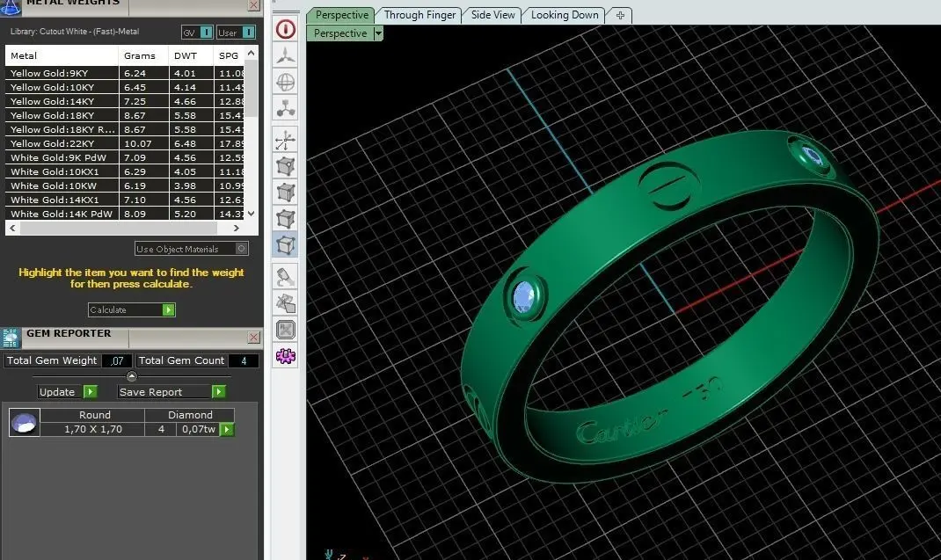Image resolution: width=941 pixels, height=560 pixels.
Task: Click the multi-arrow move gumball icon
Action: click(x=285, y=141)
